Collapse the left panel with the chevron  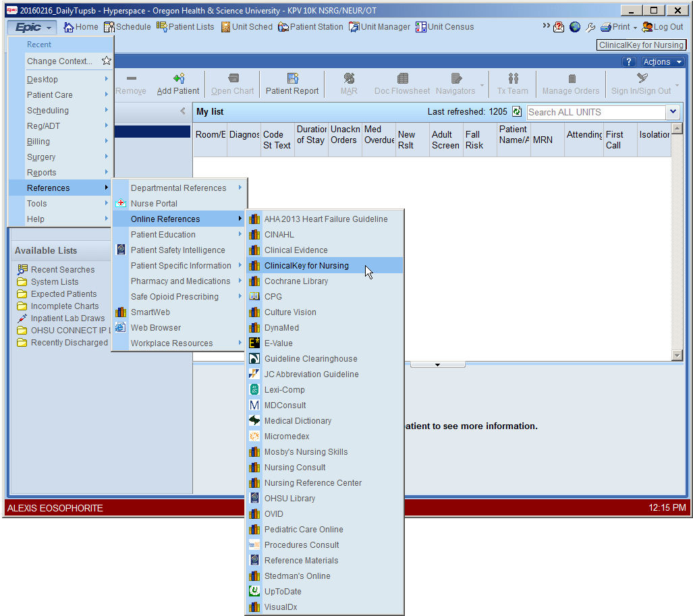point(183,111)
